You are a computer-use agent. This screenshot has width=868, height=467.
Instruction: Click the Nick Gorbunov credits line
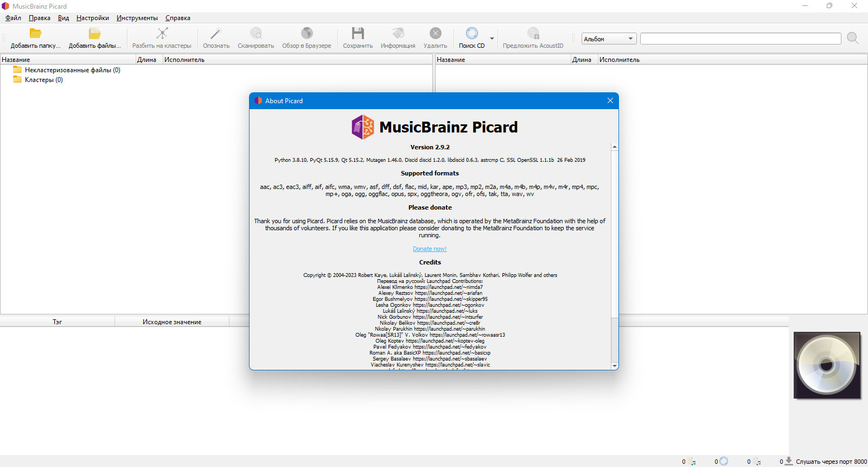coord(430,317)
